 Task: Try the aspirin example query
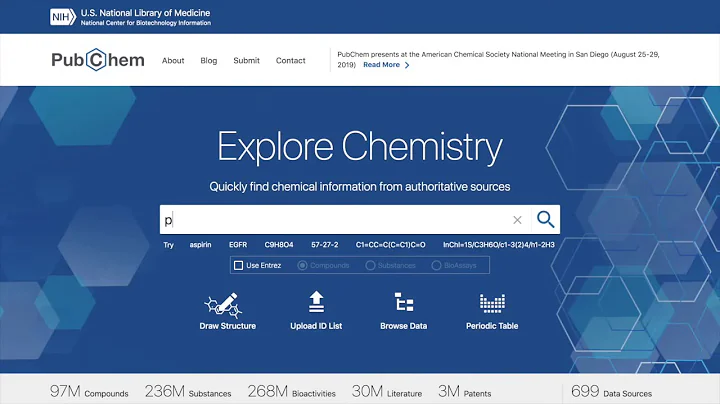(201, 245)
